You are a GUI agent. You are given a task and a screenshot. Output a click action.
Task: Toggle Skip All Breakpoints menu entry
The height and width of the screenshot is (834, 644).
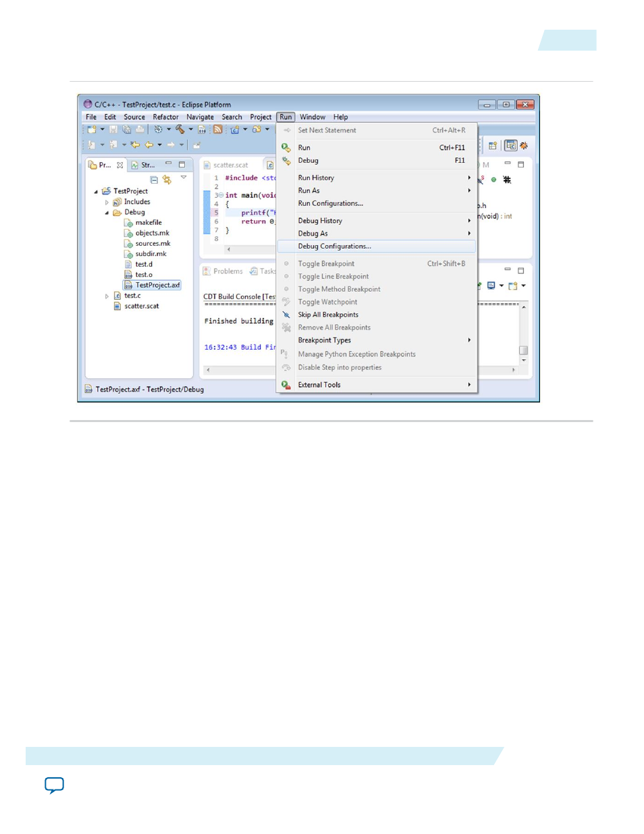coord(377,315)
